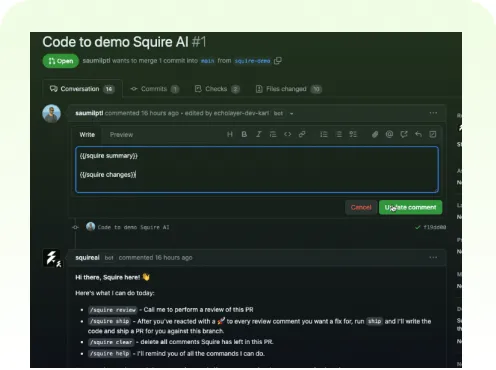Viewport: 496px width, 370px height.
Task: Open saumilptl's avatar profile picture
Action: click(x=52, y=114)
